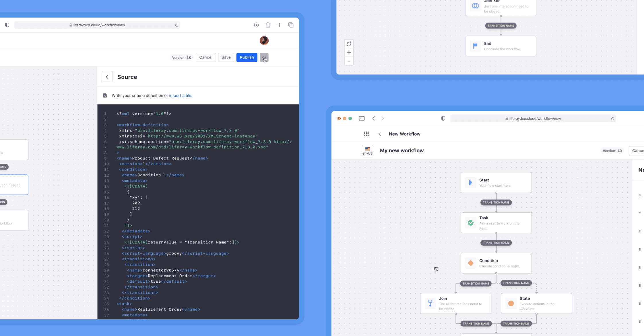Follow the import a file link
The width and height of the screenshot is (644, 336).
click(180, 95)
